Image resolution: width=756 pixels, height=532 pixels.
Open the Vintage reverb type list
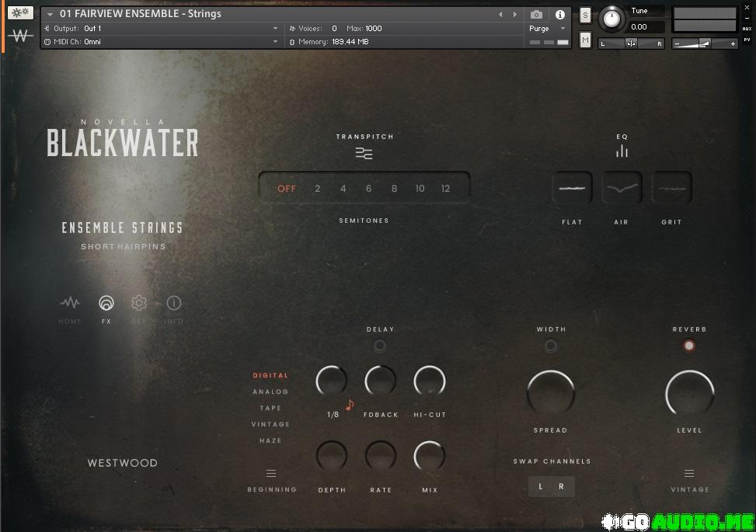(690, 489)
